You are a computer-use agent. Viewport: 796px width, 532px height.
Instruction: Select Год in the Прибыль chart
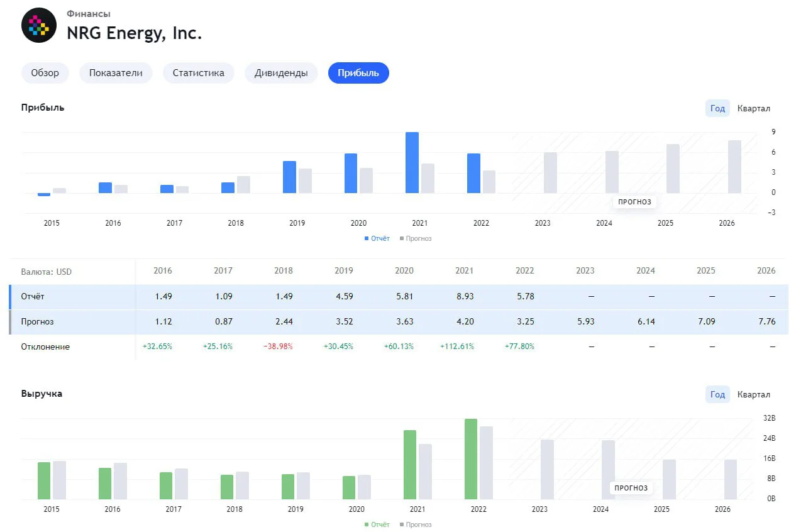coord(717,108)
